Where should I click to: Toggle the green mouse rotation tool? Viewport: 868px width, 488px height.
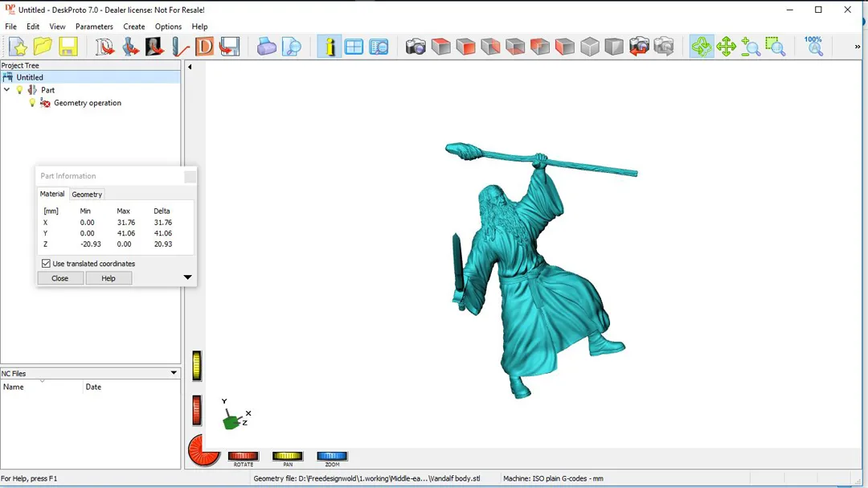(x=702, y=47)
